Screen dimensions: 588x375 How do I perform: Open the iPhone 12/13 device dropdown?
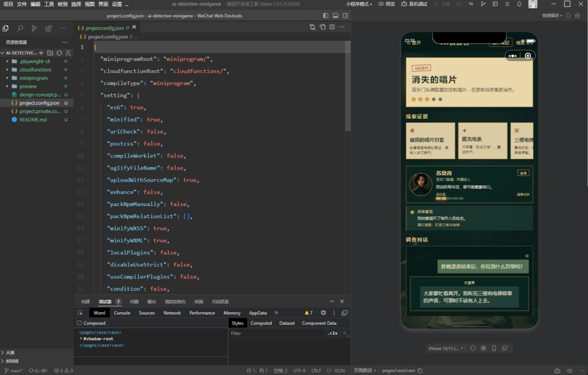pos(446,348)
